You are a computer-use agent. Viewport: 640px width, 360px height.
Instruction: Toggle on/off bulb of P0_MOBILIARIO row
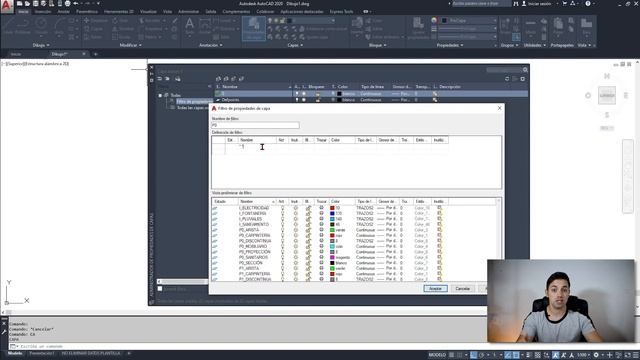click(x=282, y=247)
